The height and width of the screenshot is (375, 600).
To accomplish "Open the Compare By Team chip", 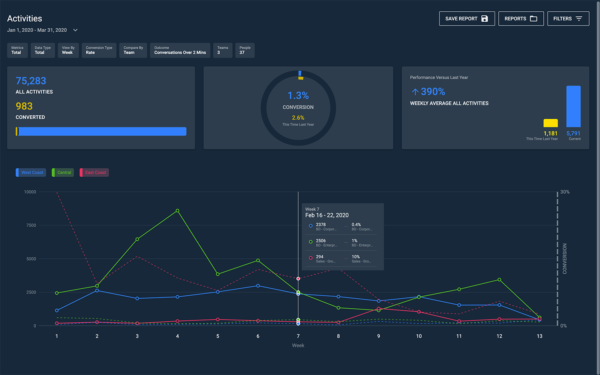I will click(x=133, y=50).
